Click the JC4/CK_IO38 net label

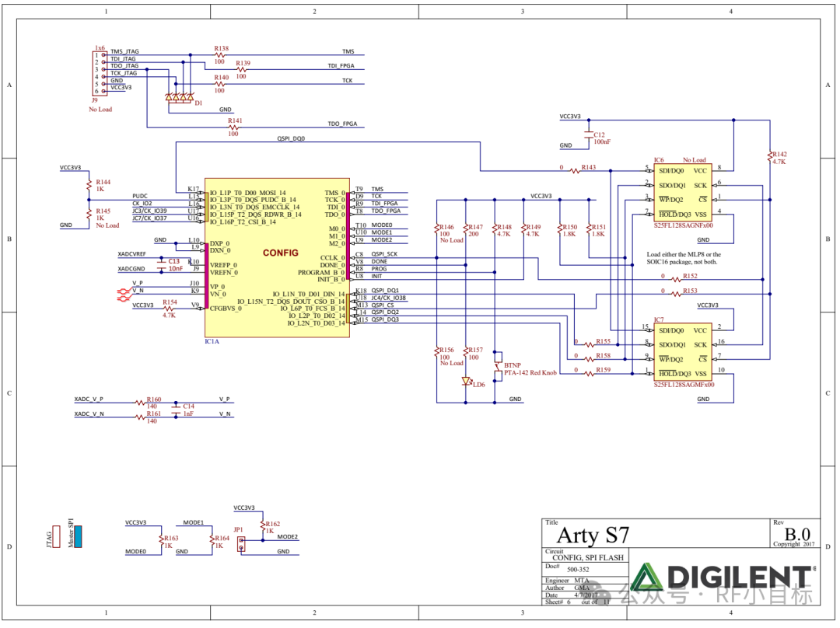pyautogui.click(x=388, y=298)
